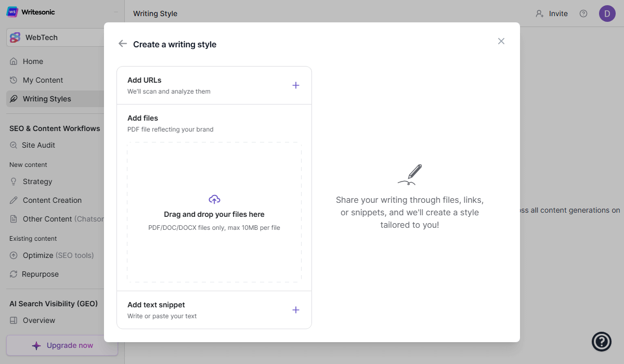
Task: Click the Content Creation pencil icon
Action: click(14, 200)
